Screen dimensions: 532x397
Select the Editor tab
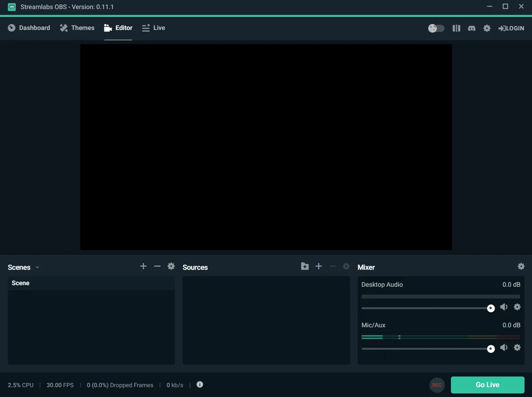(118, 28)
